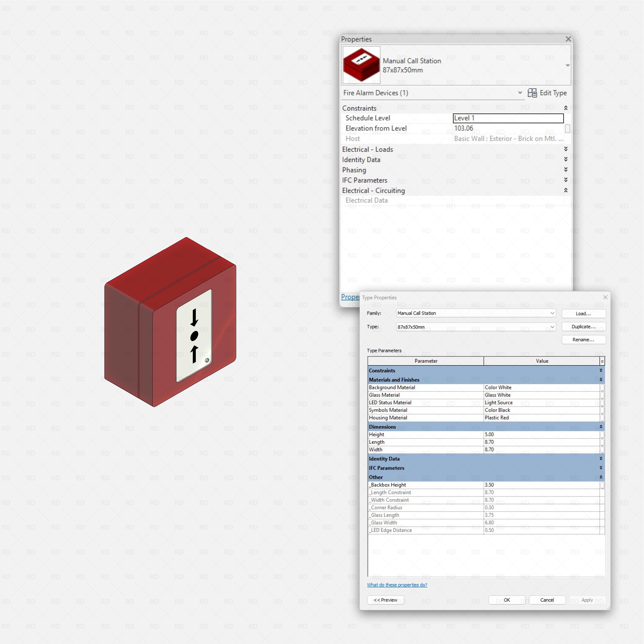Expand Identity Data section in Type Parameters

tap(601, 459)
